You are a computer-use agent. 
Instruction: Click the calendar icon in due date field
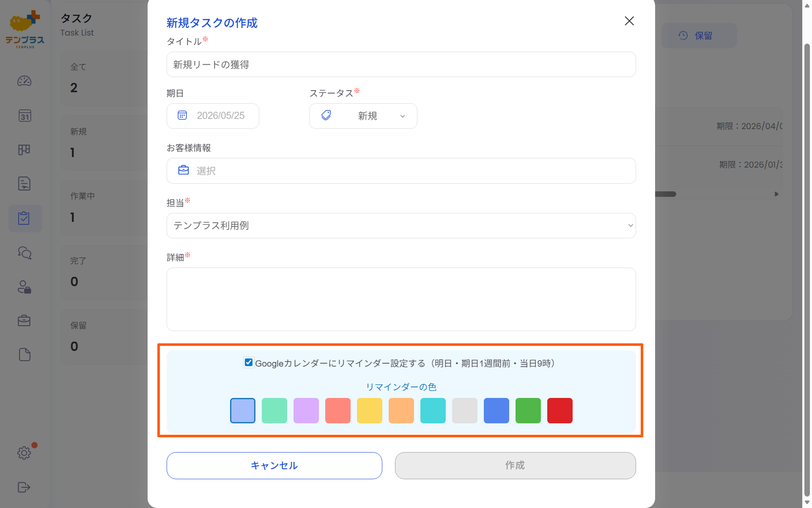(x=182, y=116)
